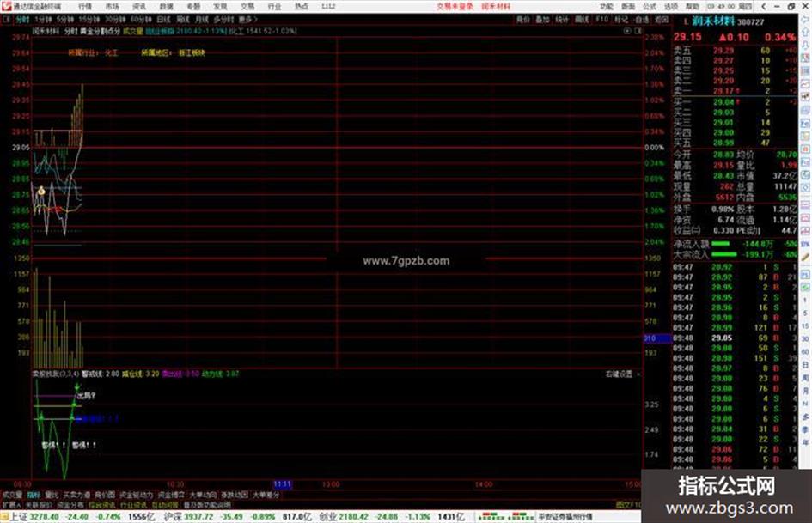Open the 行业资讯 tab
Image resolution: width=812 pixels, height=523 pixels.
point(133,505)
